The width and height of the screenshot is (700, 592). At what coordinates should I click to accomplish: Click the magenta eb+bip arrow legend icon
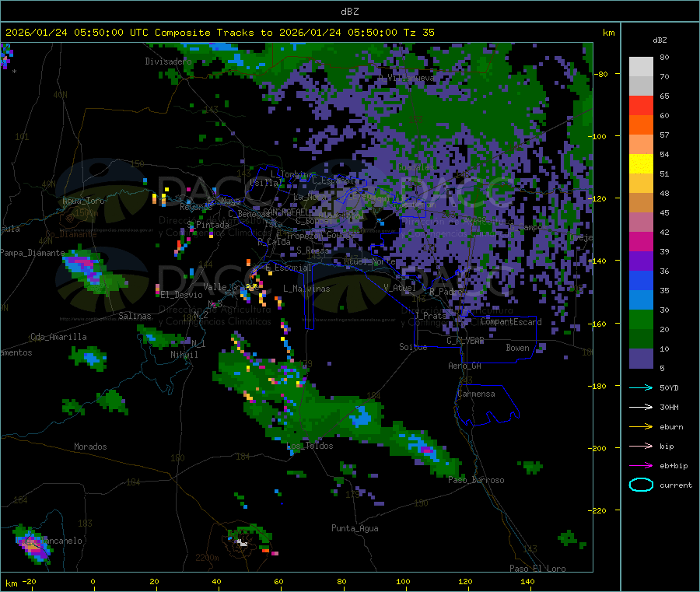[x=641, y=466]
